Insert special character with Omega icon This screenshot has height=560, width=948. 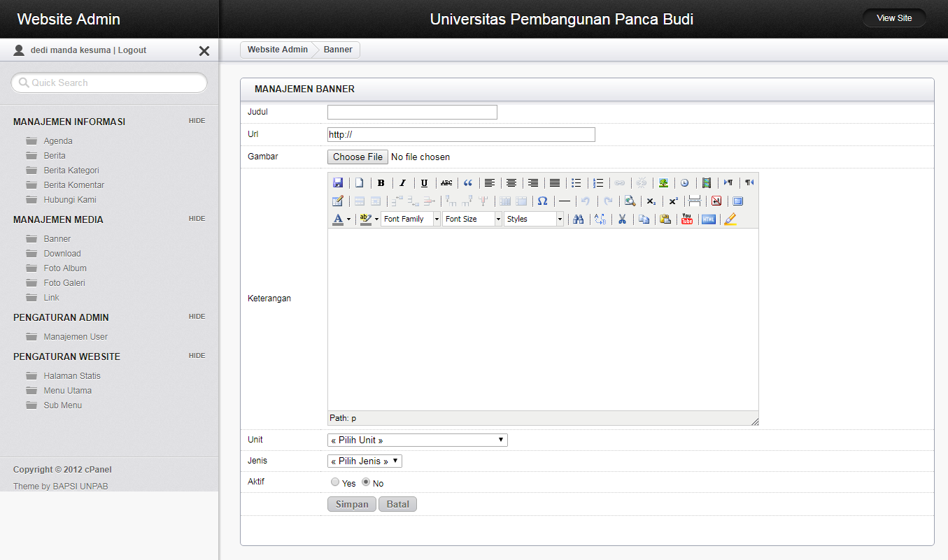[x=542, y=201]
